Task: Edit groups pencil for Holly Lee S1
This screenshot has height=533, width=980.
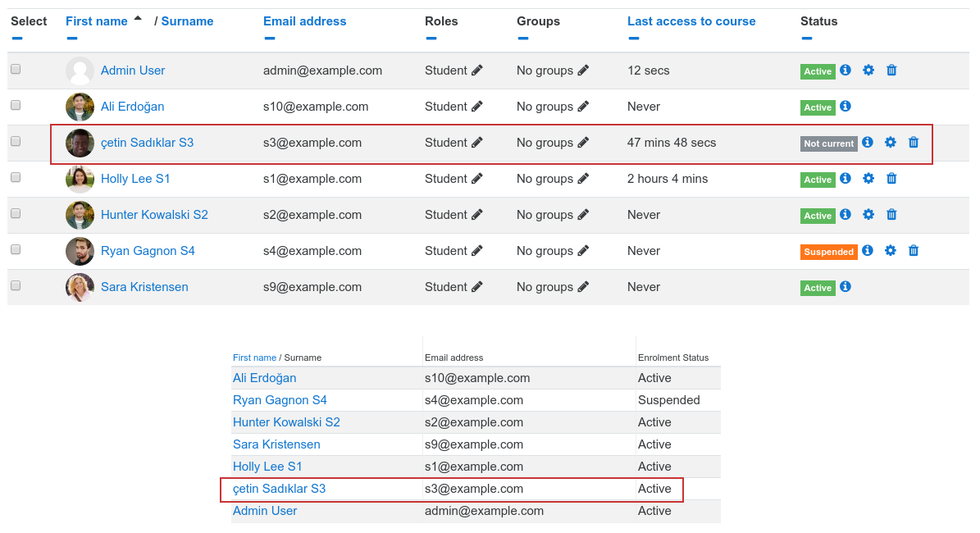Action: coord(583,179)
